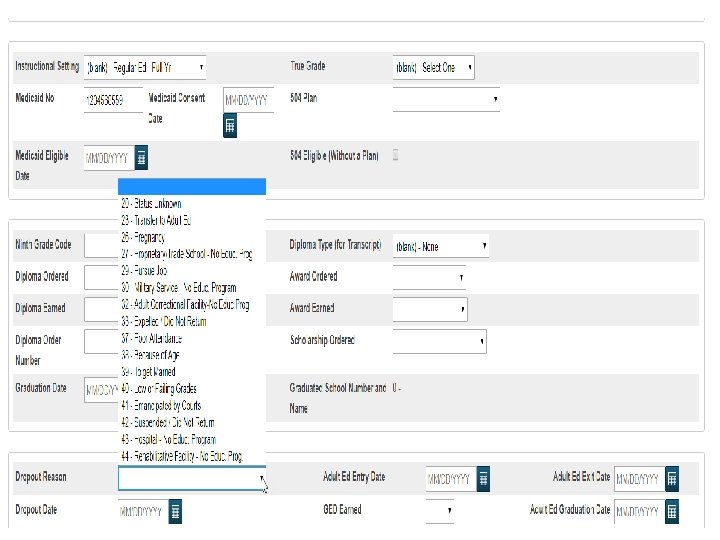Open the Award Ordered dropdown
Image resolution: width=720 pixels, height=540 pixels.
[429, 277]
